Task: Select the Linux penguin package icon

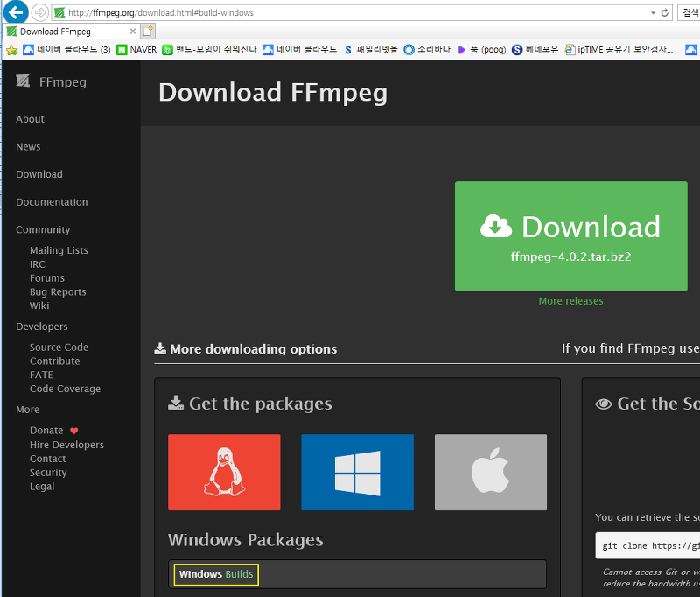Action: pyautogui.click(x=224, y=472)
